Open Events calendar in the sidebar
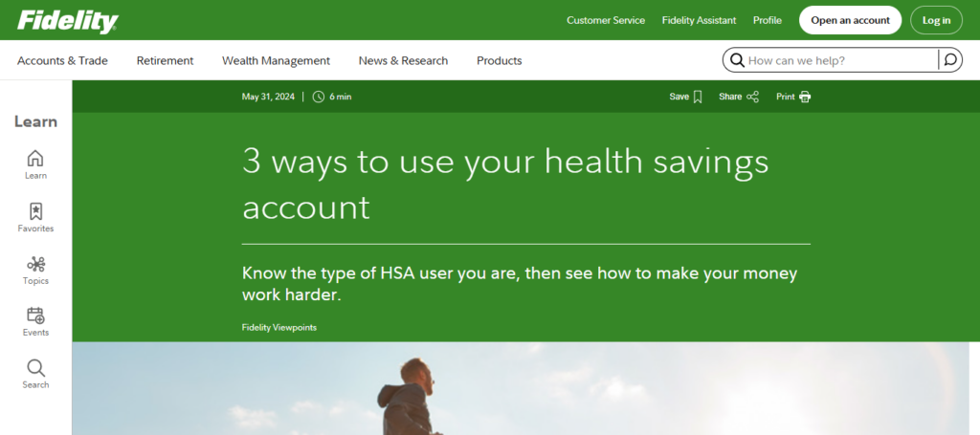The image size is (980, 435). tap(35, 321)
